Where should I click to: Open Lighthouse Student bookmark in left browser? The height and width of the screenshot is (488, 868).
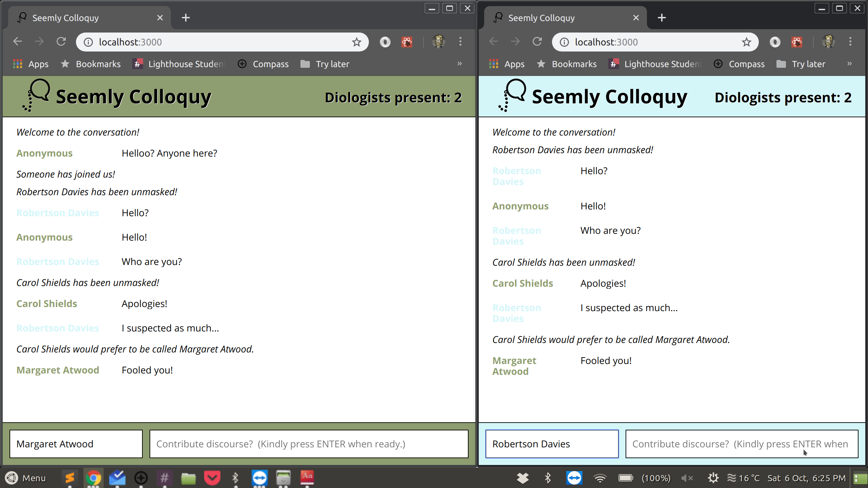(x=179, y=64)
